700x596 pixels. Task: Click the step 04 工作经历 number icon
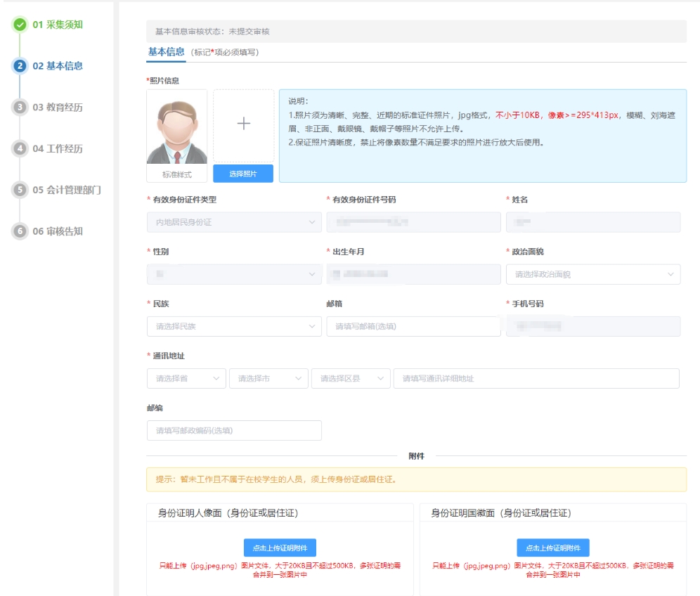point(20,149)
